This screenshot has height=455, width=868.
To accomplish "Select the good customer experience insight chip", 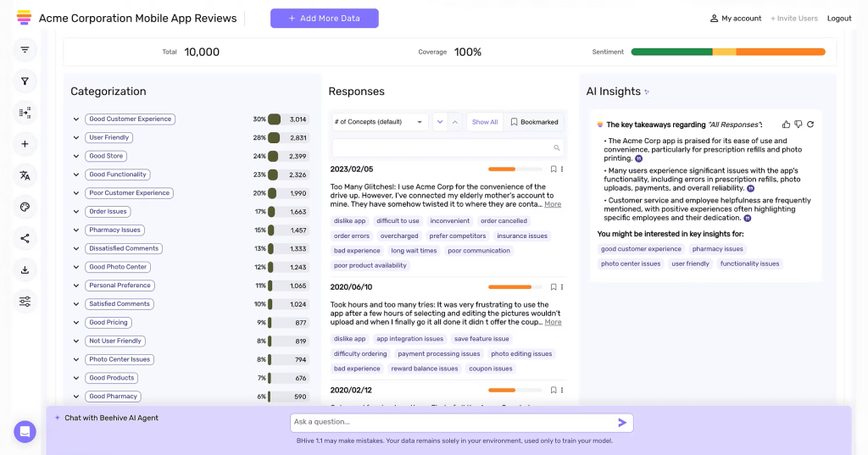I will (641, 249).
